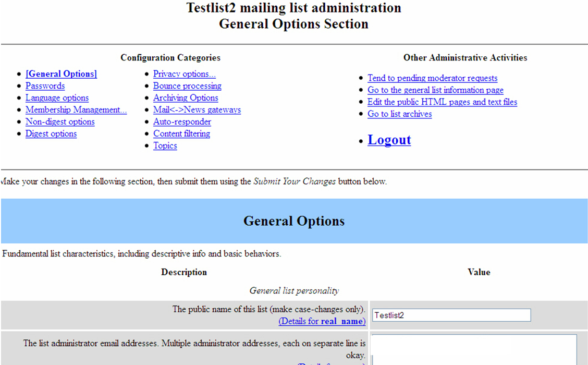The width and height of the screenshot is (588, 365).
Task: Open Mail<->News gateways settings
Action: click(x=197, y=110)
